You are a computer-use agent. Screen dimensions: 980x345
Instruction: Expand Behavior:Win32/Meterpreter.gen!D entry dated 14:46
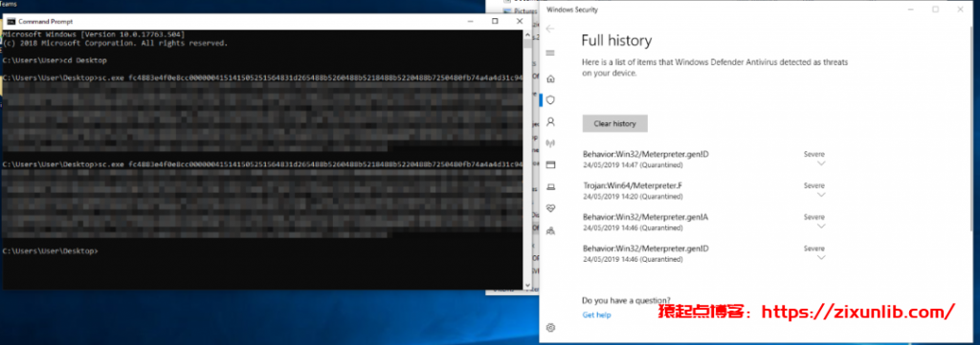tap(821, 258)
